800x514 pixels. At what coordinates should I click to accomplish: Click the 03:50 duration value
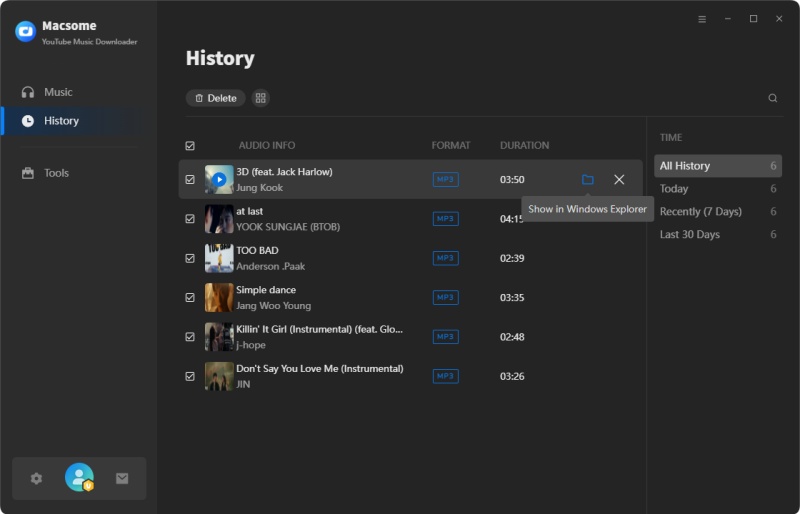pyautogui.click(x=512, y=180)
